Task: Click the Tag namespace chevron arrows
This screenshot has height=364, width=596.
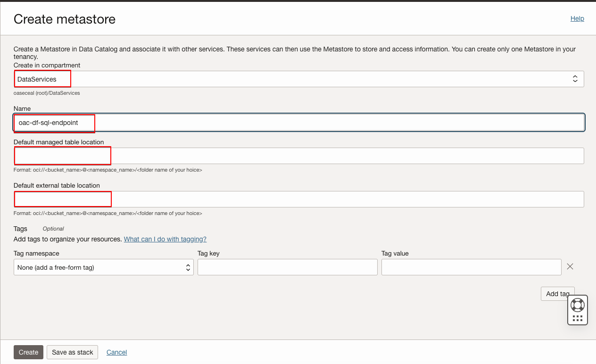Action: [188, 267]
